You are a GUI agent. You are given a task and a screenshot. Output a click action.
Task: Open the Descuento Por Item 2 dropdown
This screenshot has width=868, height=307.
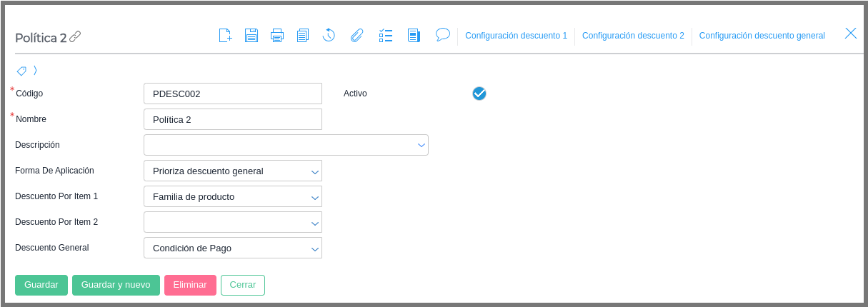coord(314,223)
